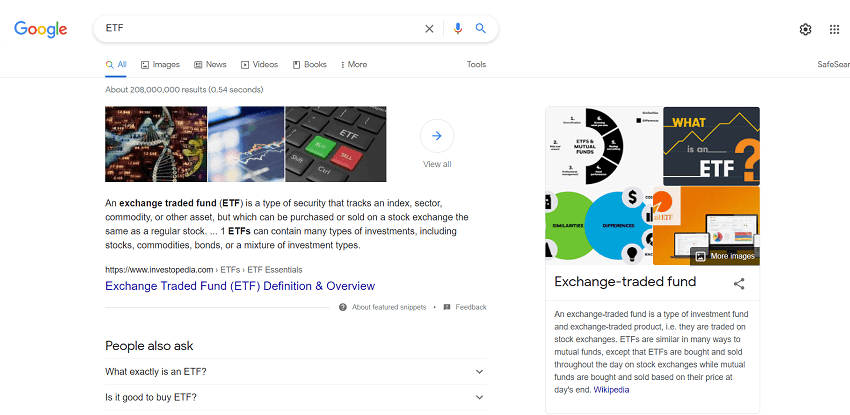The height and width of the screenshot is (415, 850).
Task: Open the About featured snippets help icon
Action: (x=343, y=307)
